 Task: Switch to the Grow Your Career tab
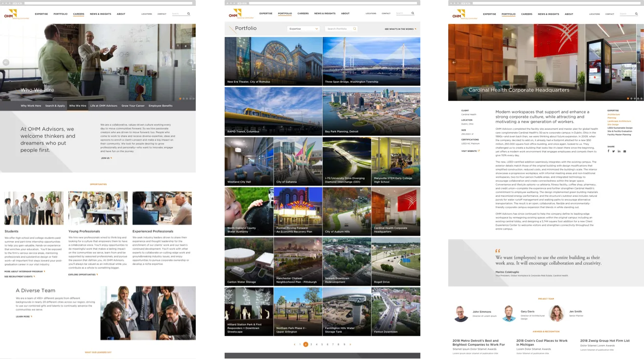tap(133, 106)
